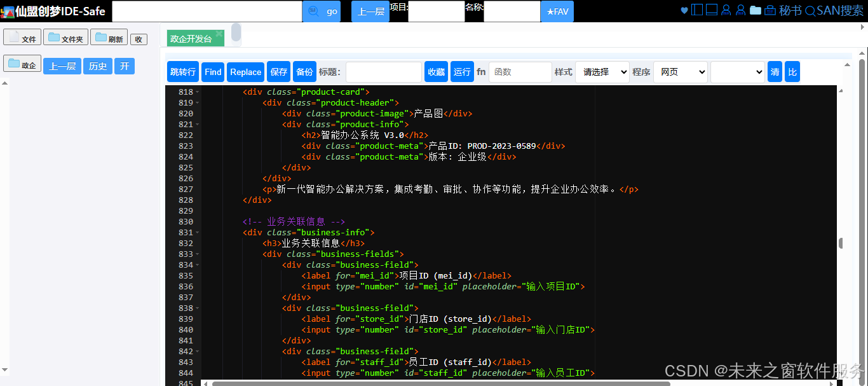Collapse code fold at line 831
The image size is (868, 386).
[x=197, y=233]
